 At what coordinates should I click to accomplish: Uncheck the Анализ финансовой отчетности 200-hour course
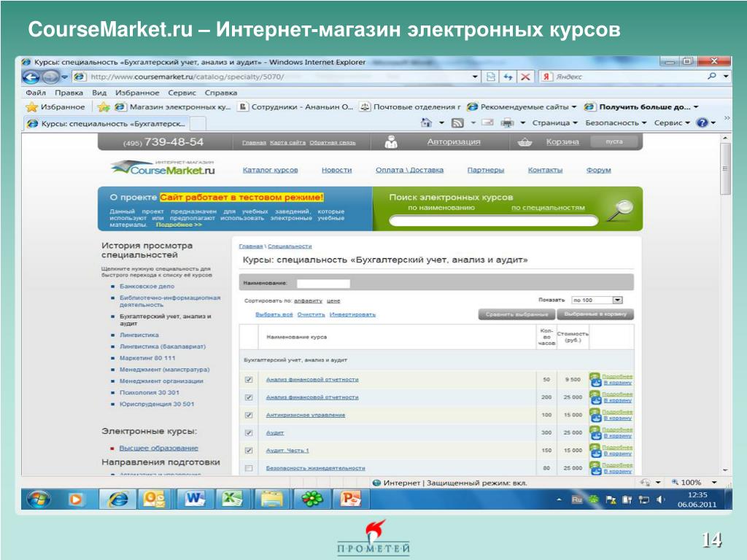tap(248, 397)
